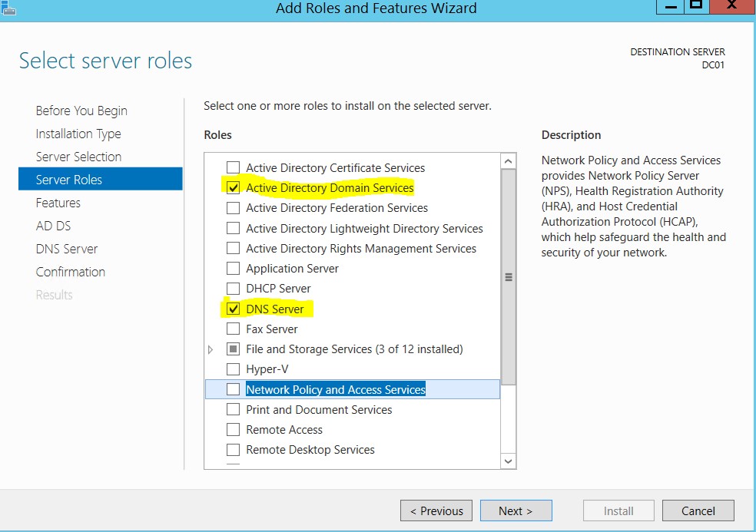The width and height of the screenshot is (756, 532).
Task: Click the Previous button
Action: 436,511
